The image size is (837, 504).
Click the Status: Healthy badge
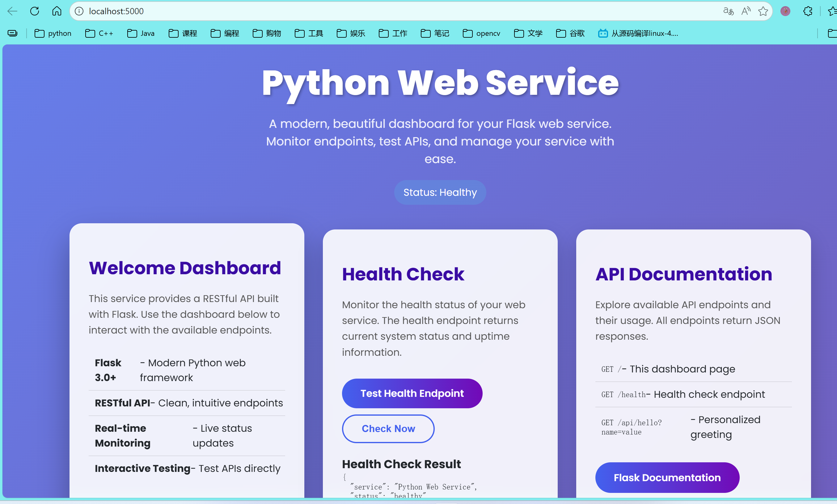pos(440,192)
